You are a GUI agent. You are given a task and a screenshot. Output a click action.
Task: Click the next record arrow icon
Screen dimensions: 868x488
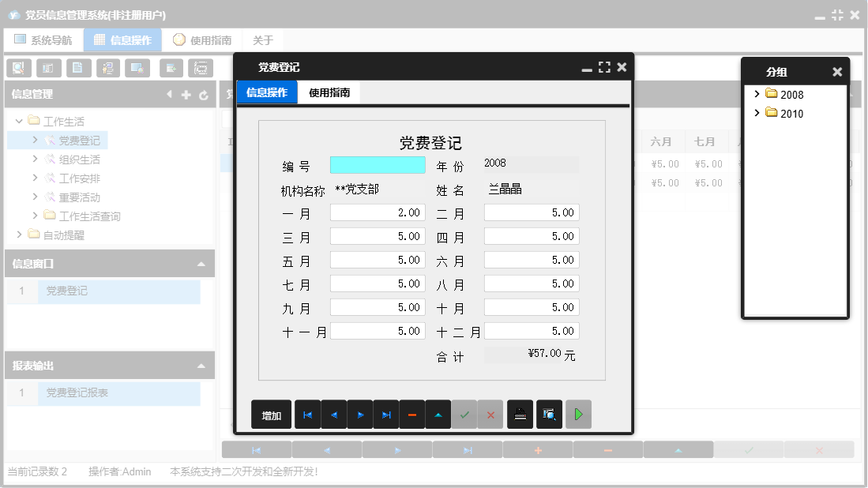pos(359,414)
